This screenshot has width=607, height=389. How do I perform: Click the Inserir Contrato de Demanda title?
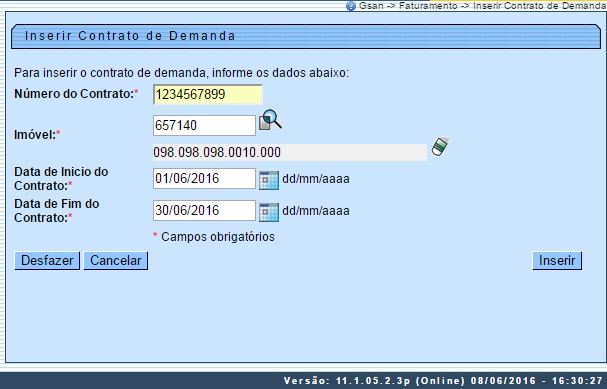(x=130, y=36)
